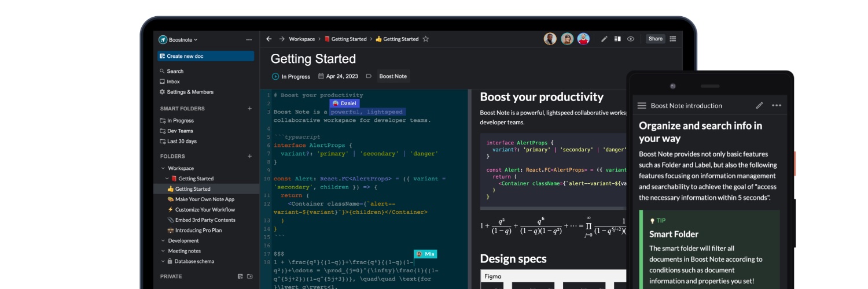Click the Getting Started document title

click(x=313, y=59)
